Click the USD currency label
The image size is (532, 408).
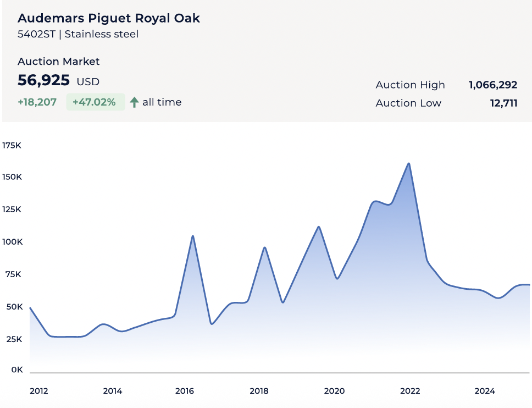88,82
